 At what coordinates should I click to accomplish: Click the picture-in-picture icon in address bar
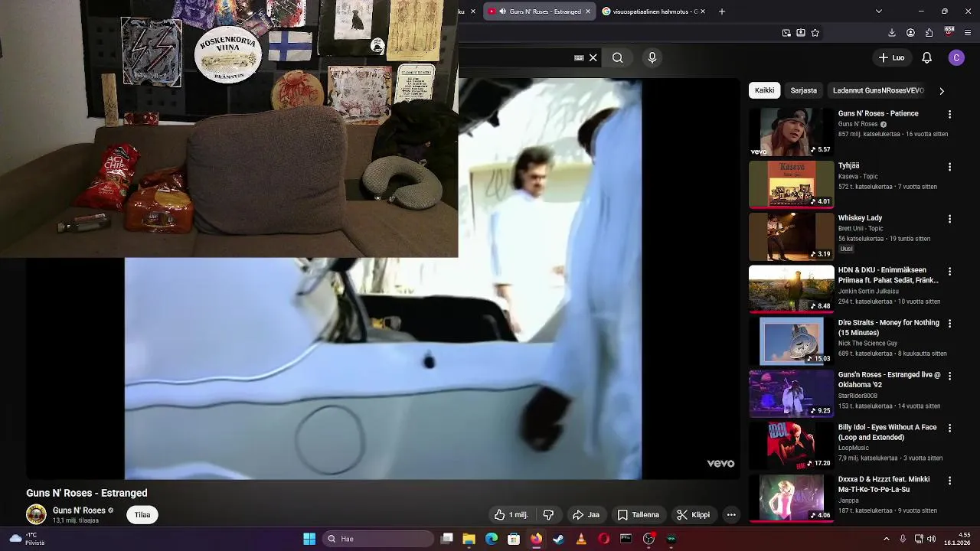tap(786, 33)
